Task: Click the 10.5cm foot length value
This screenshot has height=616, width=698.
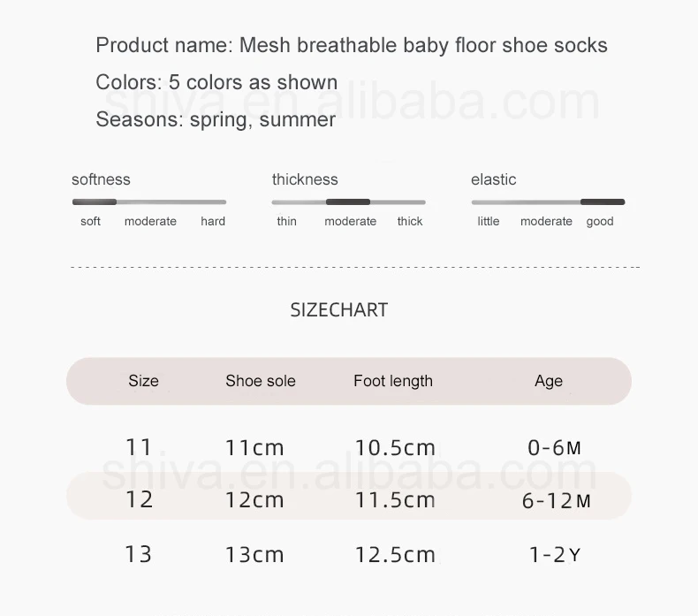Action: pos(395,447)
